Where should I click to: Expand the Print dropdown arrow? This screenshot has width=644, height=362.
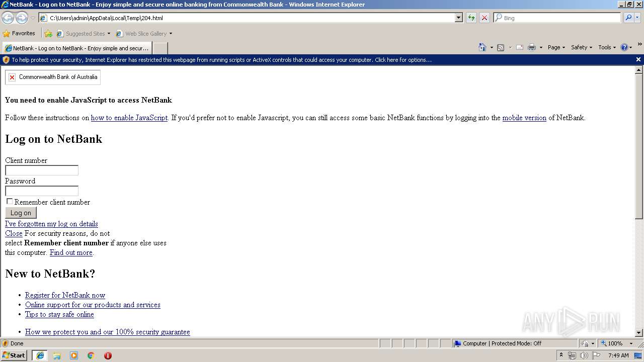[541, 47]
